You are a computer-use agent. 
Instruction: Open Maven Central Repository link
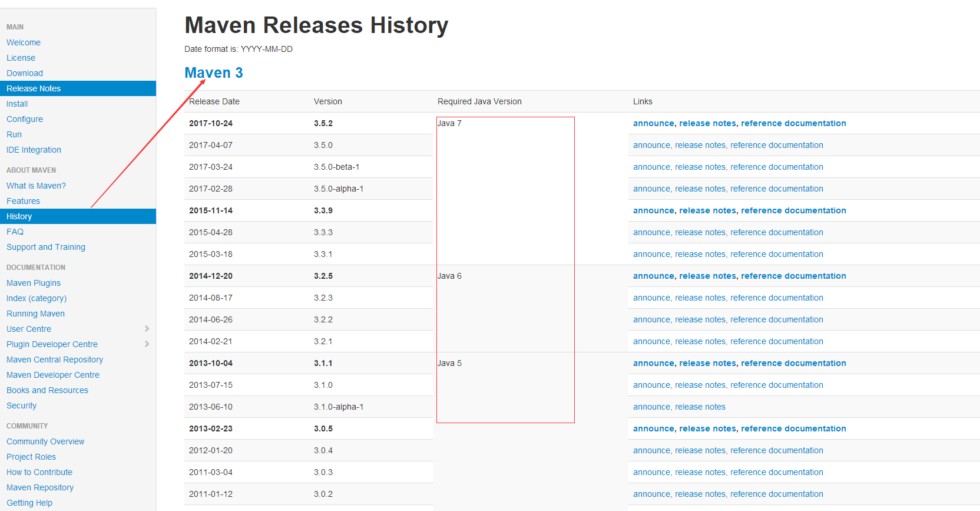click(x=55, y=360)
